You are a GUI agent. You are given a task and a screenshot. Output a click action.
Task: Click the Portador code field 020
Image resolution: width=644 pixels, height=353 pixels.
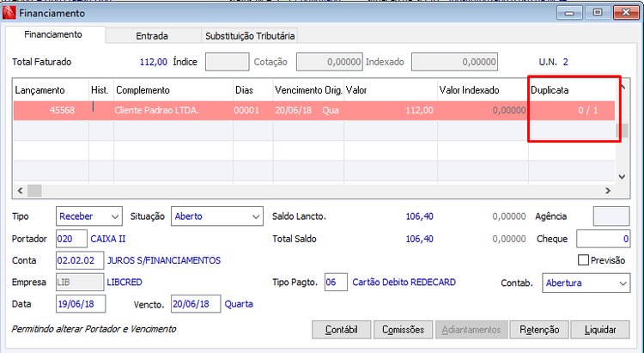click(x=71, y=239)
